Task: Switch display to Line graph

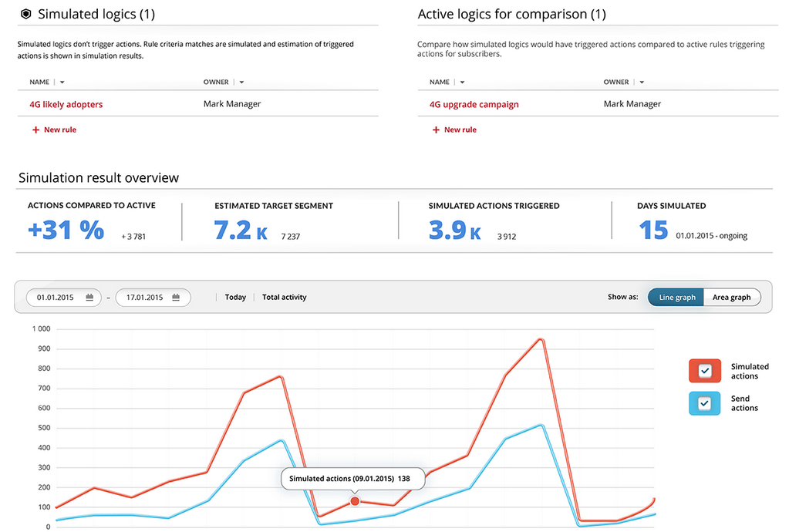Action: tap(676, 298)
